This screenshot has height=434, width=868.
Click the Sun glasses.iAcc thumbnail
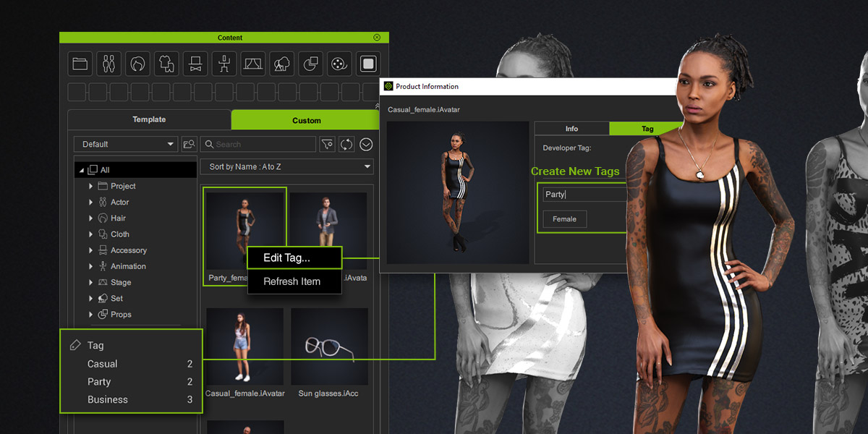(329, 346)
